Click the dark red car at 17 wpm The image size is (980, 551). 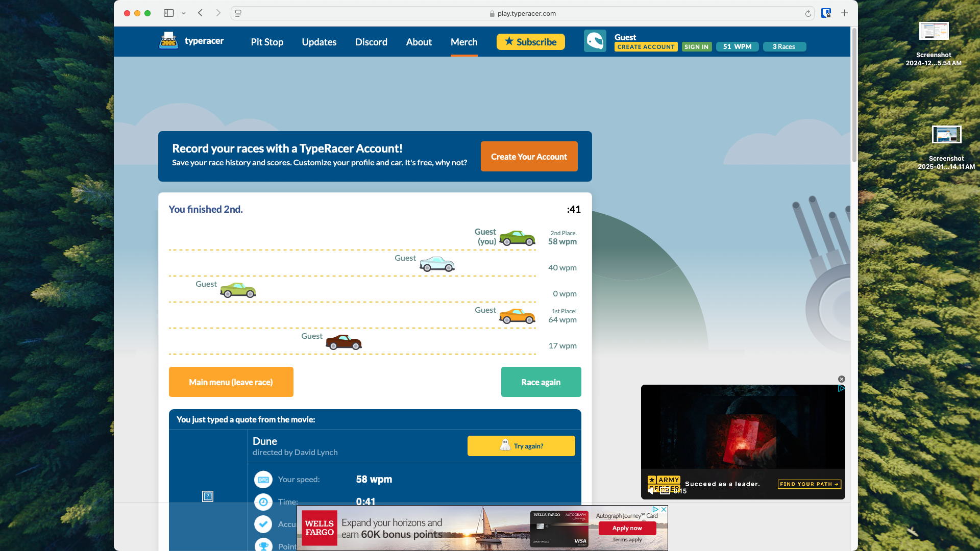click(x=344, y=342)
